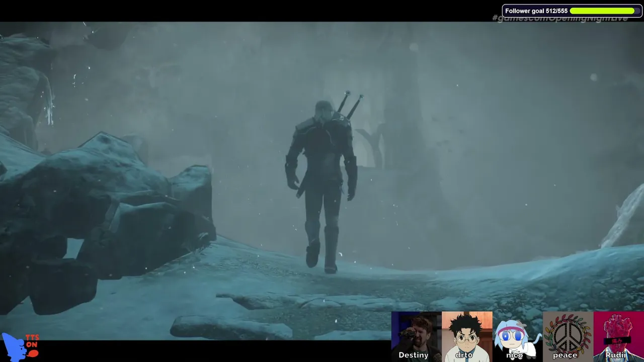Select the "Follower goal 512/555" text
Image resolution: width=644 pixels, height=362 pixels.
point(536,11)
